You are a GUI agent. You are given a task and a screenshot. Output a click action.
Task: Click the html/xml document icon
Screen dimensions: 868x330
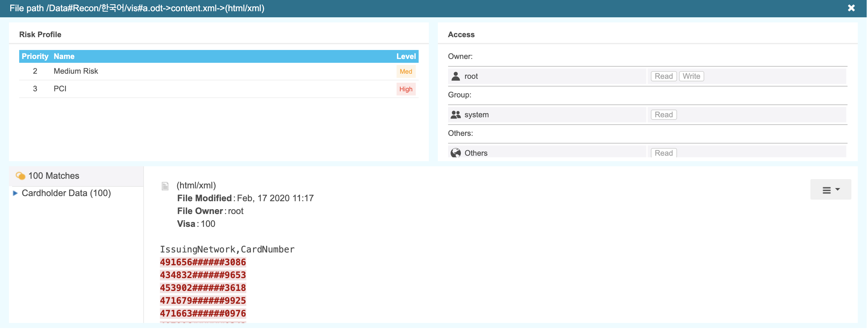pyautogui.click(x=165, y=186)
